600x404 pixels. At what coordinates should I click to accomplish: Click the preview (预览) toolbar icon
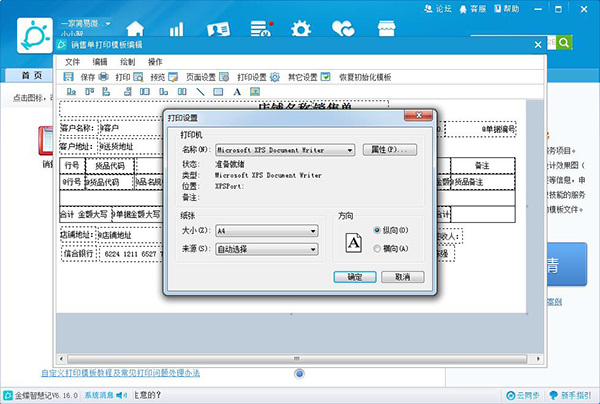151,76
